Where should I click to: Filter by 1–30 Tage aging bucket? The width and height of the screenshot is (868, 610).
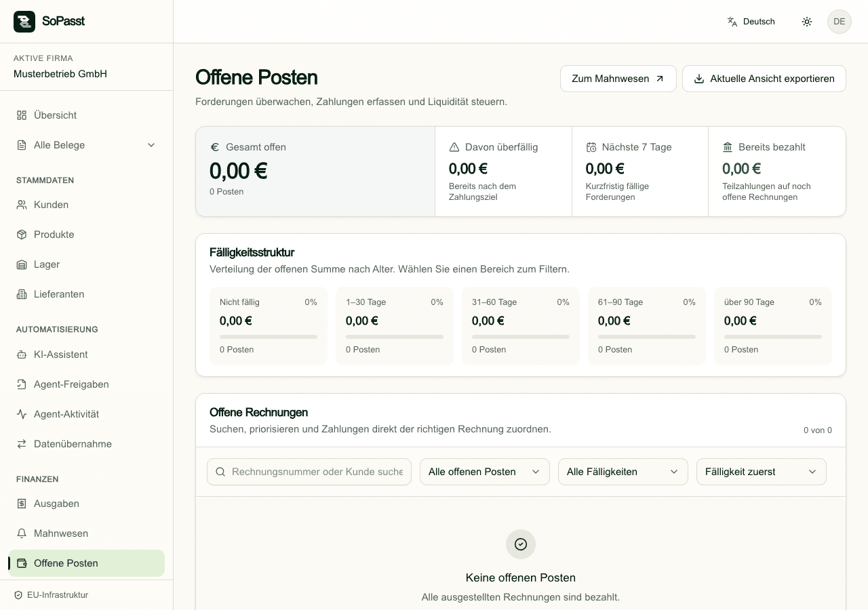click(395, 326)
